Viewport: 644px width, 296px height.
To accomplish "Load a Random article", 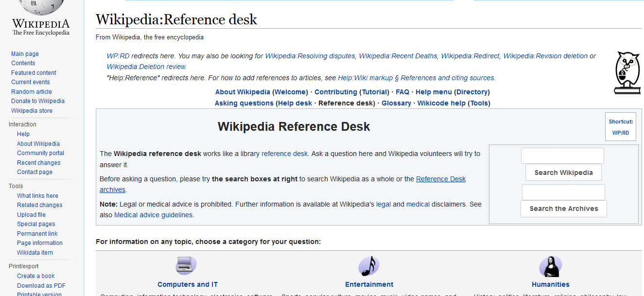I will 31,92.
